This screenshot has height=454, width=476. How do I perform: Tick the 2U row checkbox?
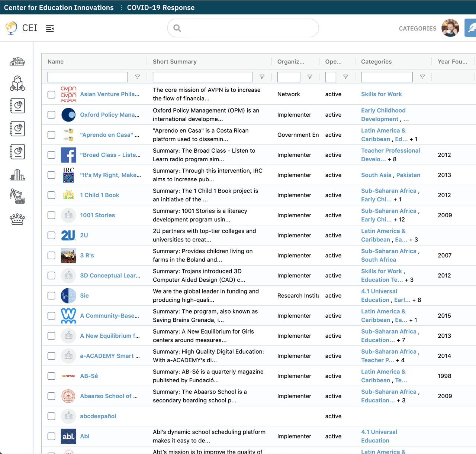(51, 235)
